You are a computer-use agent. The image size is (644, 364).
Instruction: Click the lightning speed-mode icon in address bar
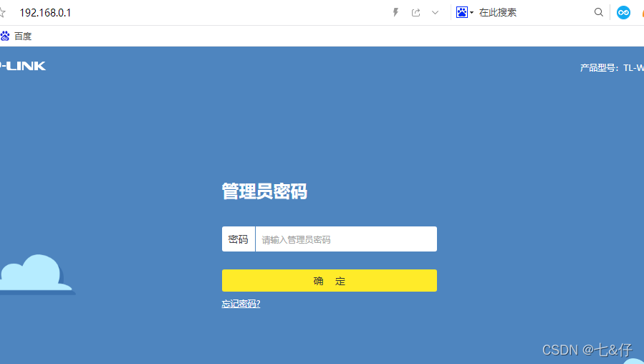coord(395,12)
